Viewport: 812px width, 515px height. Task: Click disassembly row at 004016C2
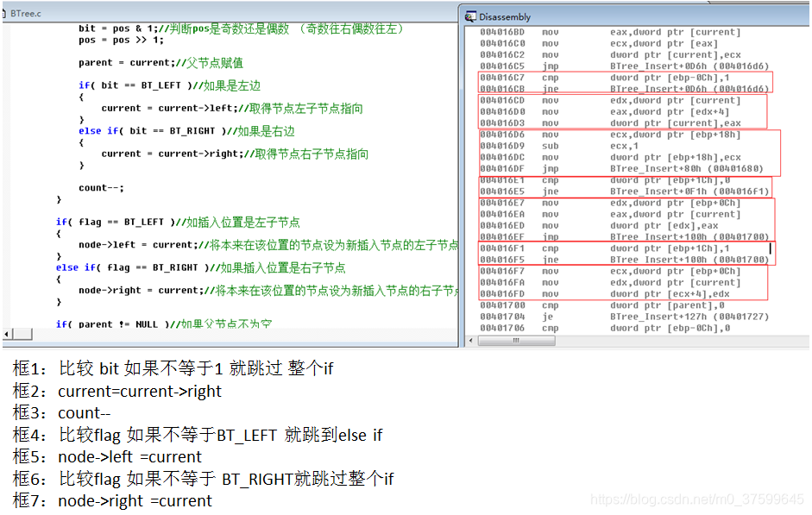610,55
